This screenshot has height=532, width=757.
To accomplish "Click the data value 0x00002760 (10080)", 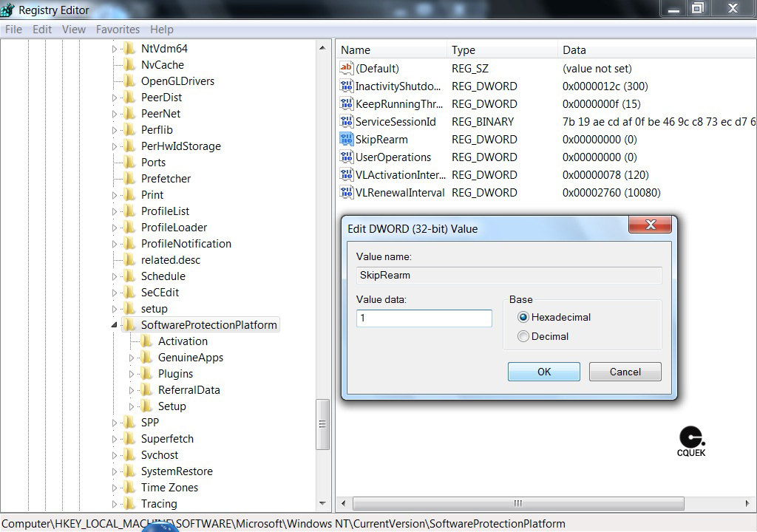I will pos(611,193).
